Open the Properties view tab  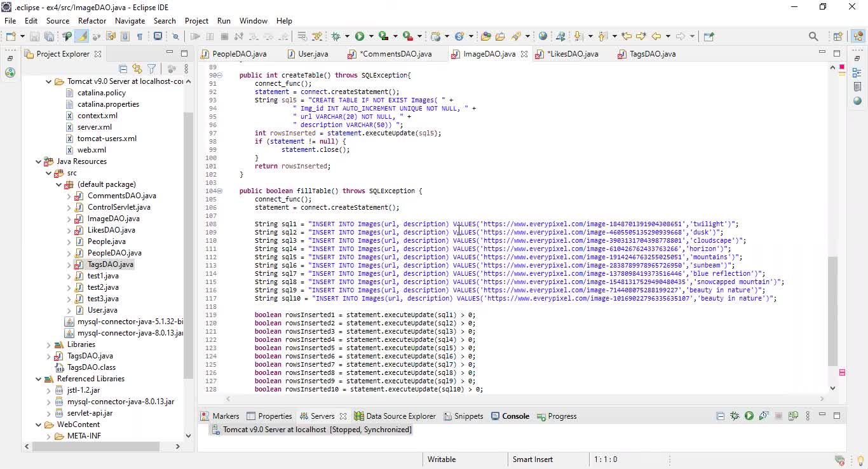269,416
